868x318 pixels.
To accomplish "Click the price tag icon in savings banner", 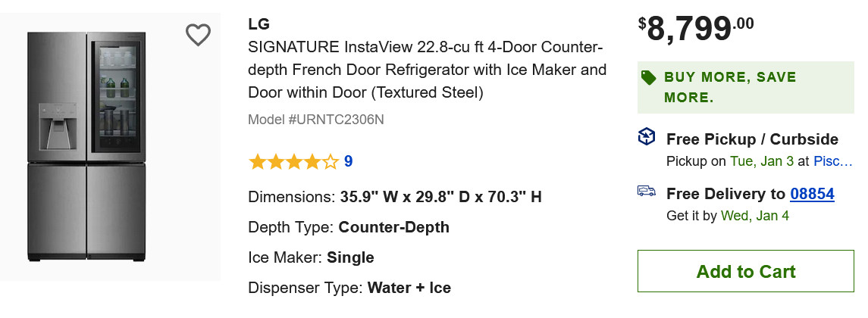I will (648, 77).
